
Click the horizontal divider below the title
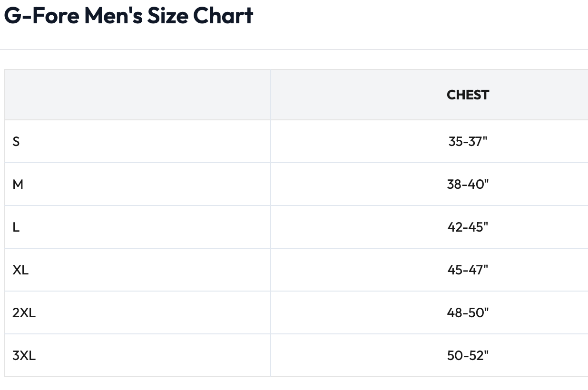294,49
